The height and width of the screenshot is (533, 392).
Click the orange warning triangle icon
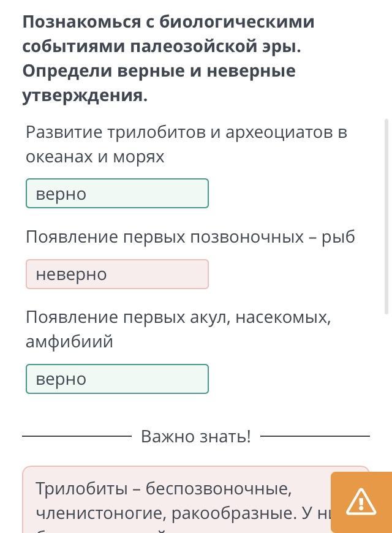361,502
